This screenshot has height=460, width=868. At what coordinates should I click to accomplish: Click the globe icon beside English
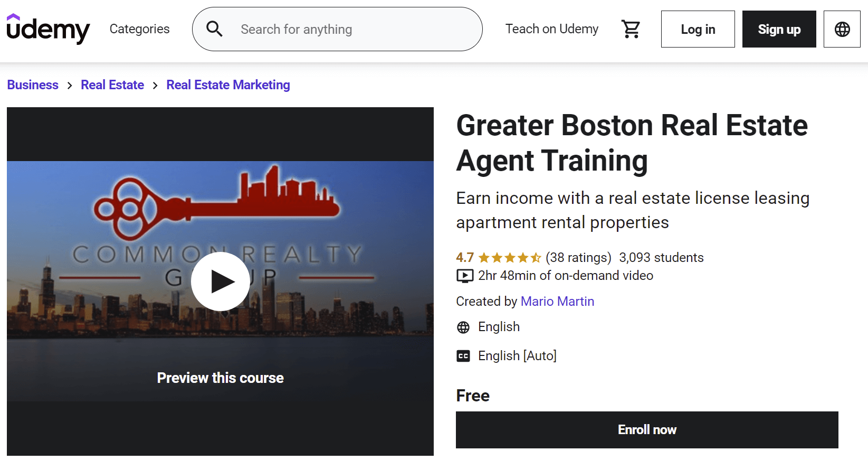tap(463, 327)
